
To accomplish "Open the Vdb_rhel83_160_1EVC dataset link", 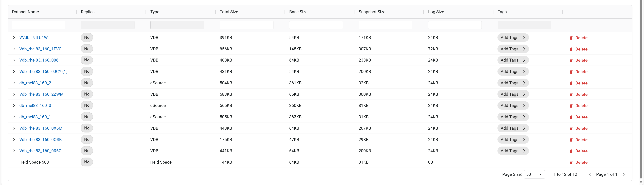I will [x=40, y=49].
